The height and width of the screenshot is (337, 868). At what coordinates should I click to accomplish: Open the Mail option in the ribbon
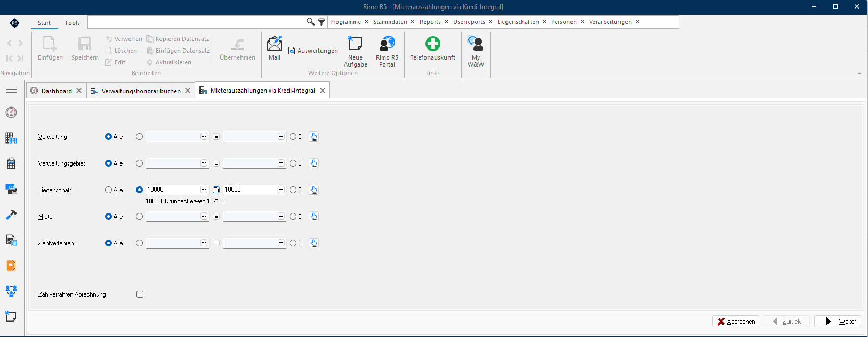tap(275, 48)
